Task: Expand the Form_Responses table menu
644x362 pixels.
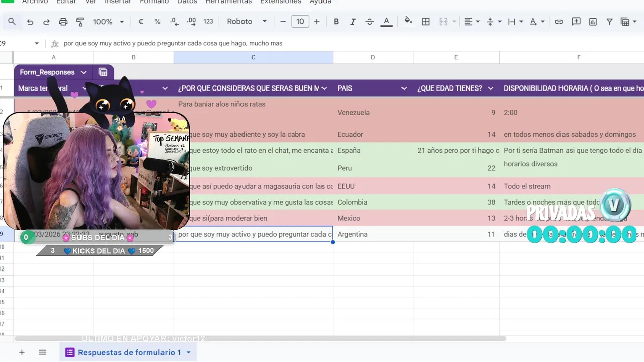Action: coord(84,72)
